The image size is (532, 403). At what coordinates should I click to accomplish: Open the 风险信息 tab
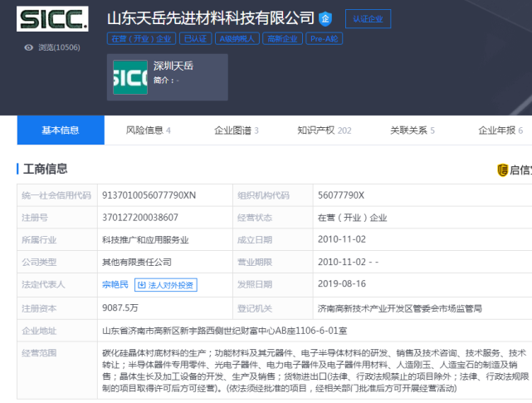tap(149, 130)
